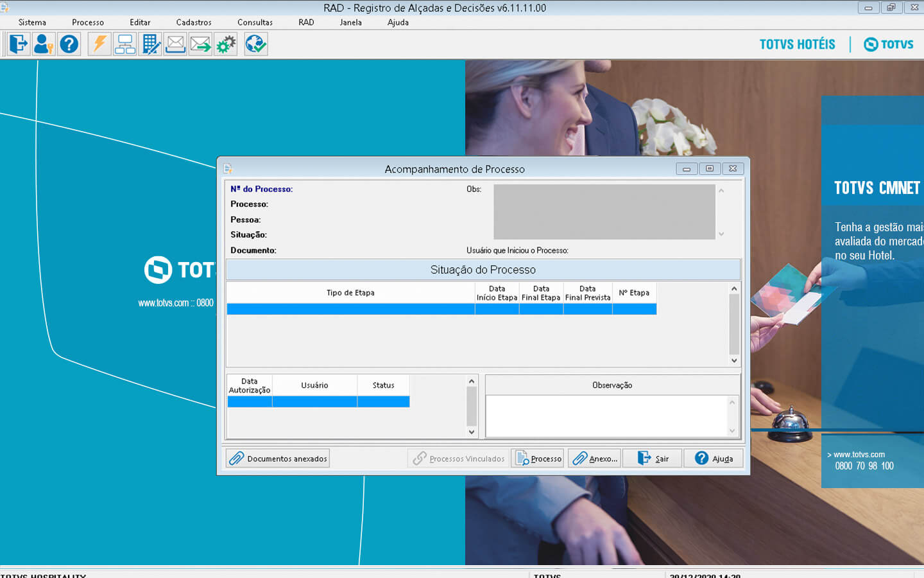Screen dimensions: 924x578
Task: Click inside the Observação text area
Action: [x=606, y=416]
